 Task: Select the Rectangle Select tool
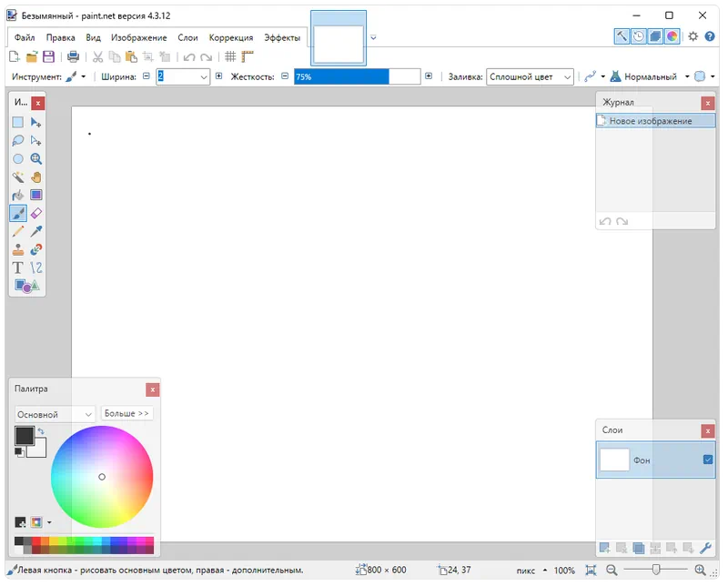pos(17,123)
